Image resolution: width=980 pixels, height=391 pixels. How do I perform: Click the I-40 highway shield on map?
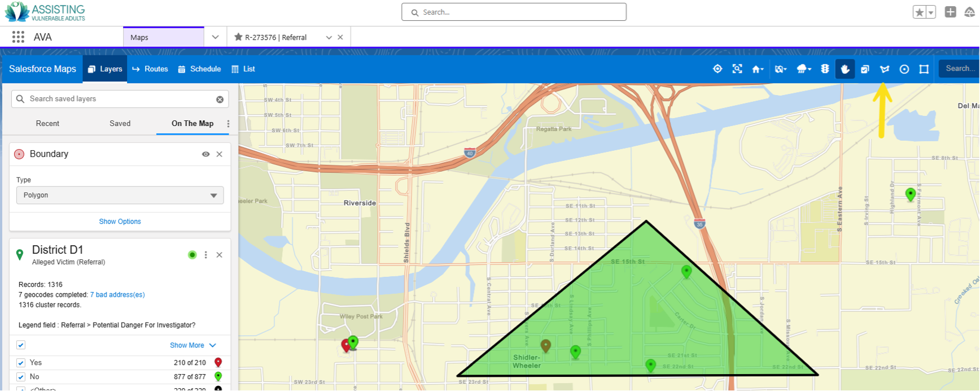pyautogui.click(x=470, y=153)
